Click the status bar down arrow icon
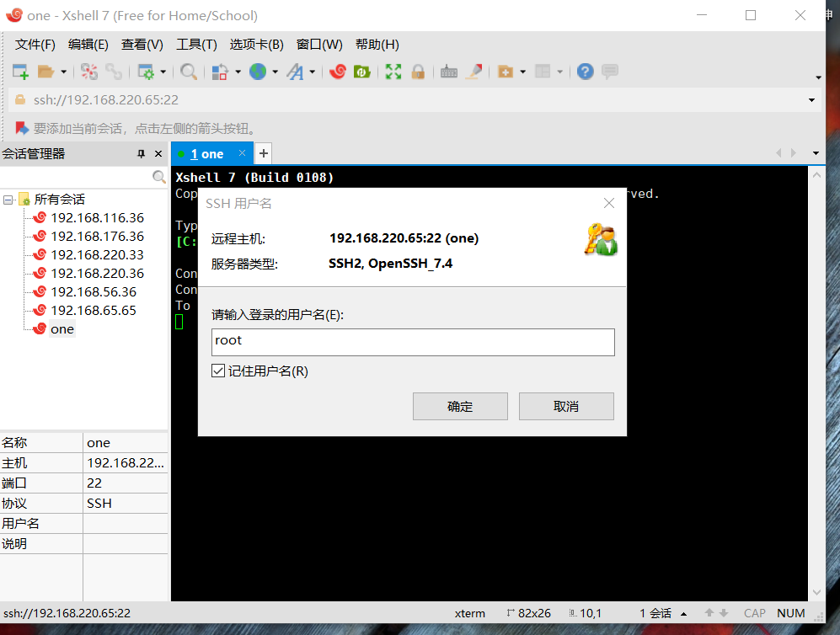This screenshot has height=635, width=840. [724, 613]
